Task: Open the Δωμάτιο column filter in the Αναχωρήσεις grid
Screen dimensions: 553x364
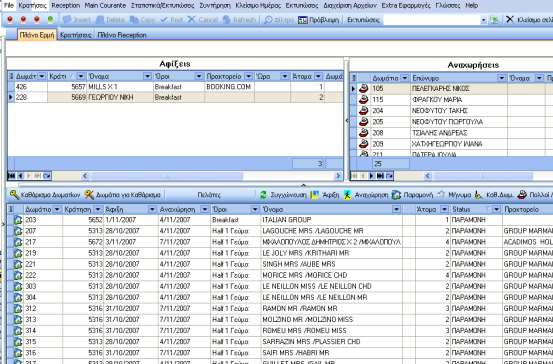Action: point(405,78)
